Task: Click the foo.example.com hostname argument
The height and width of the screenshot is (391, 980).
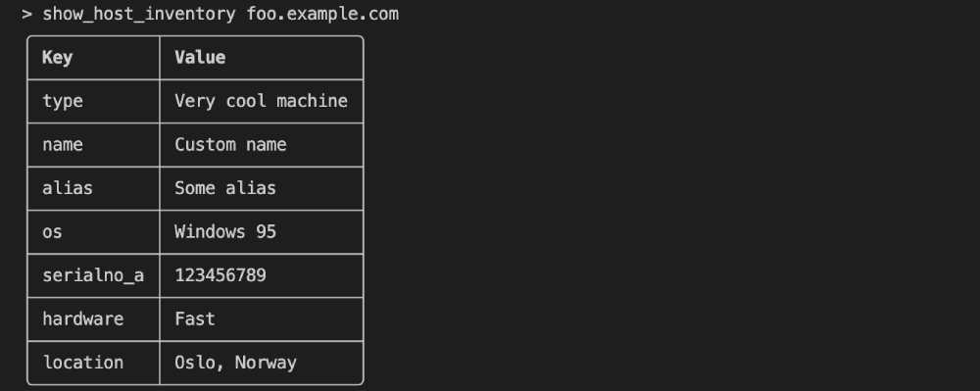Action: [x=322, y=14]
